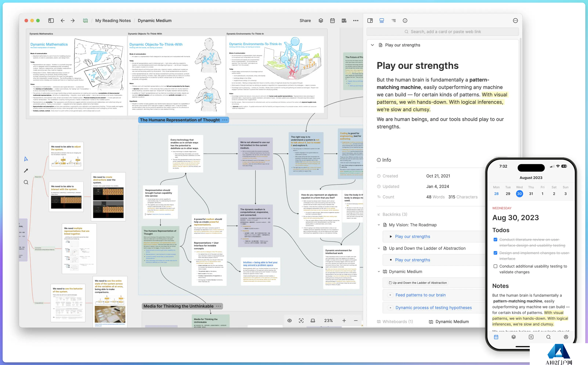
Task: Tap the add card icon in phone bar
Action: [531, 337]
